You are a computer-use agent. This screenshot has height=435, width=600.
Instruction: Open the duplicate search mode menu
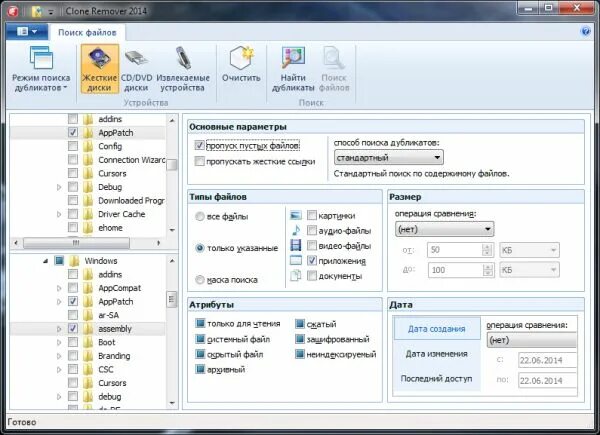41,69
